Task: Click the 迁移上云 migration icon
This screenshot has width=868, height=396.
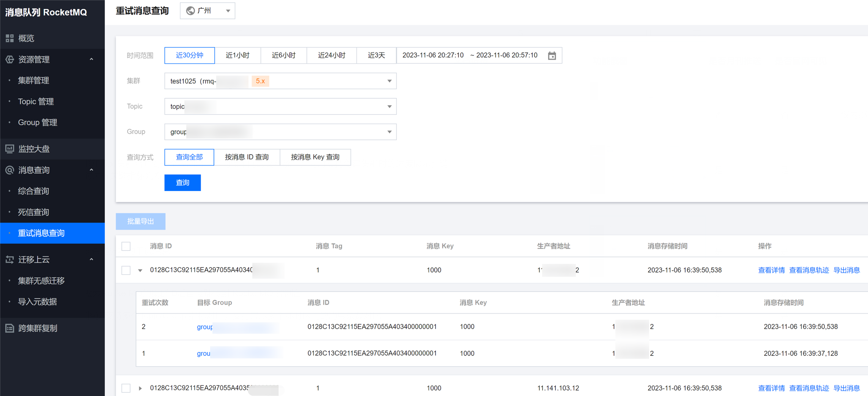Action: 9,259
